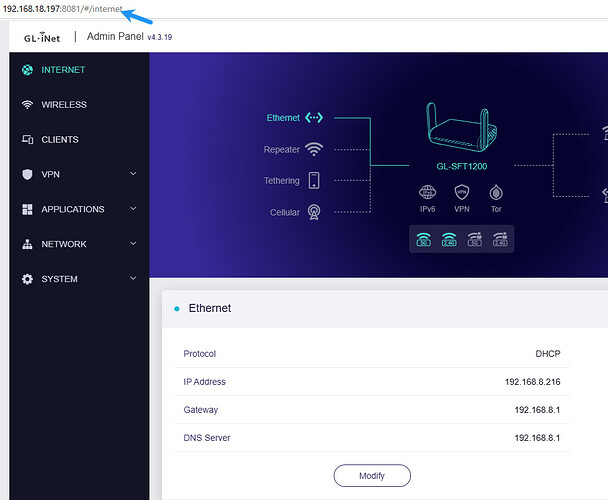Click the Repeater Wi-Fi icon
The image size is (608, 500).
pyautogui.click(x=314, y=149)
